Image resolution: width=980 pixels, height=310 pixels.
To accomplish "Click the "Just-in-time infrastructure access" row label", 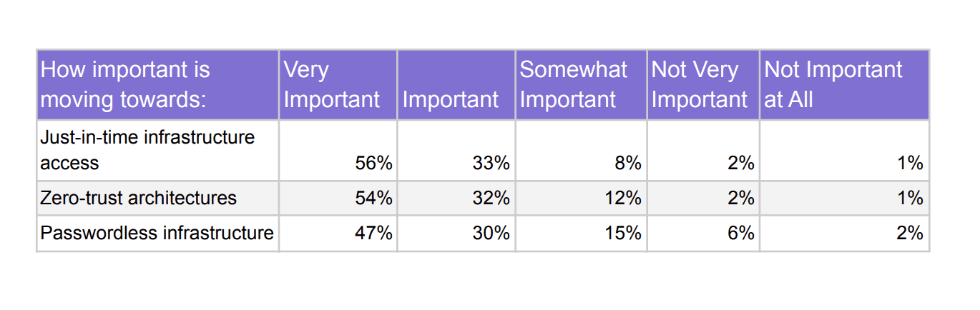I will point(157,150).
